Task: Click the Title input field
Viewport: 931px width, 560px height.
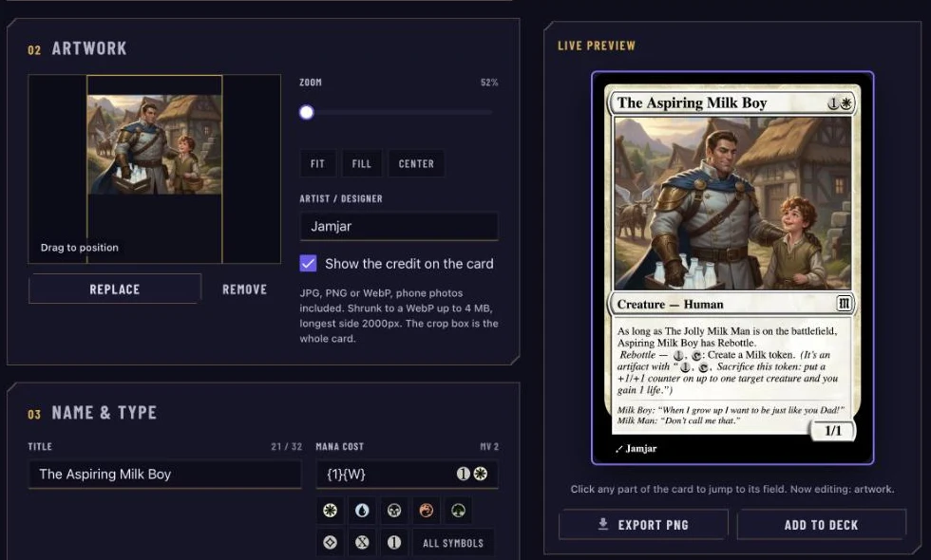Action: tap(165, 474)
